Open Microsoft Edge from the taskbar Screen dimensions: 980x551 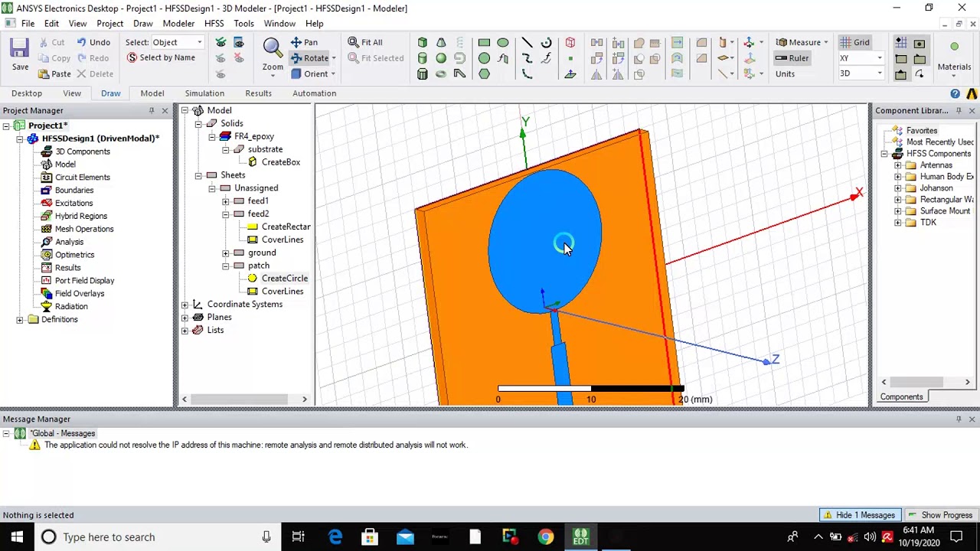click(x=335, y=537)
